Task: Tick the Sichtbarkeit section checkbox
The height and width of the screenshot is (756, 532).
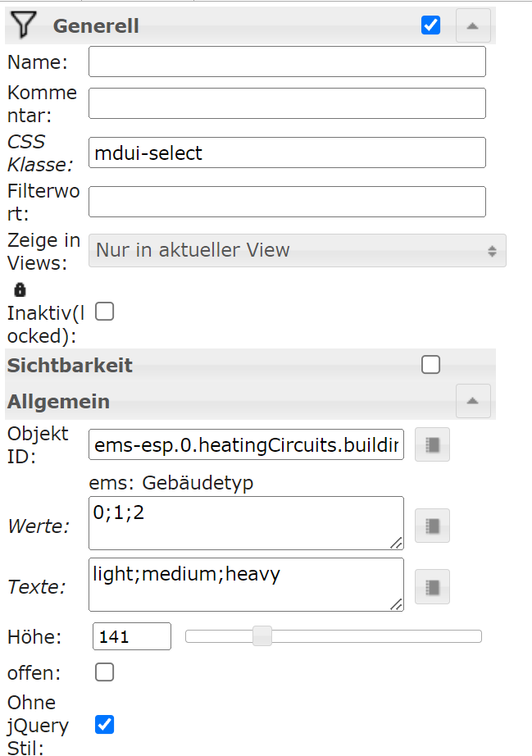Action: tap(430, 365)
